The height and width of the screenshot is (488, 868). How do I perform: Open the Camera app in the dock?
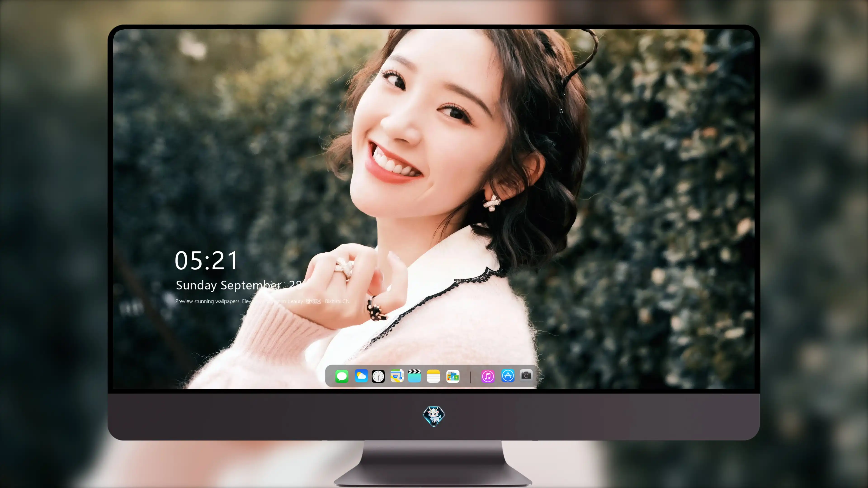click(x=526, y=375)
